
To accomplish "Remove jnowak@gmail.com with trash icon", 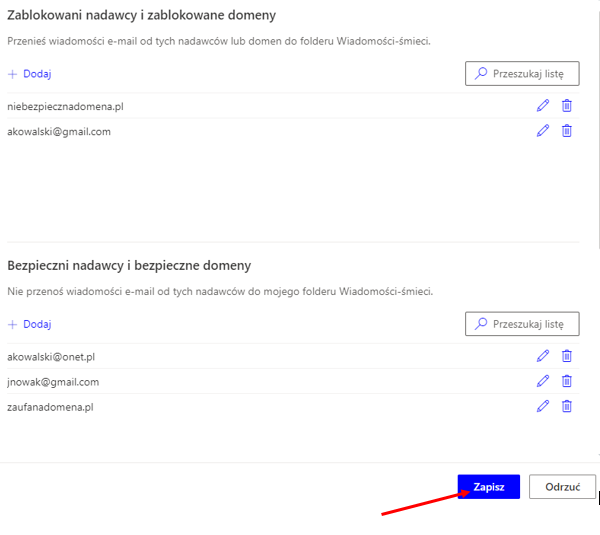I will [567, 381].
